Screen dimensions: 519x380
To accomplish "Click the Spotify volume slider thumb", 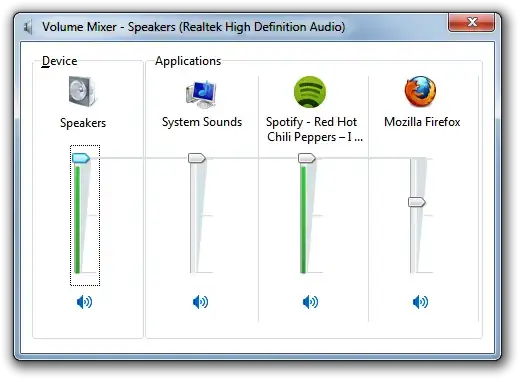I will [307, 158].
